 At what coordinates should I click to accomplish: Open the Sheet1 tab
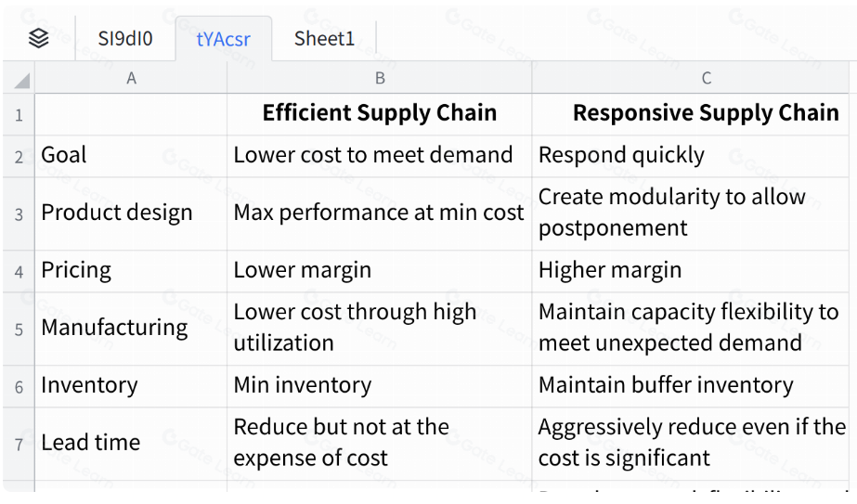pyautogui.click(x=324, y=38)
